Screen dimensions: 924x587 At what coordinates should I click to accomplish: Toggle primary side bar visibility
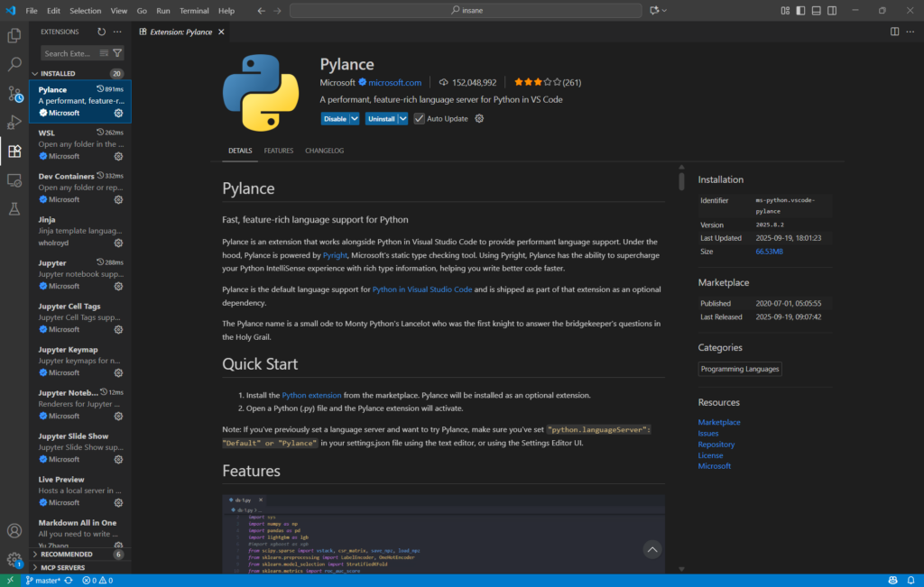(x=800, y=11)
